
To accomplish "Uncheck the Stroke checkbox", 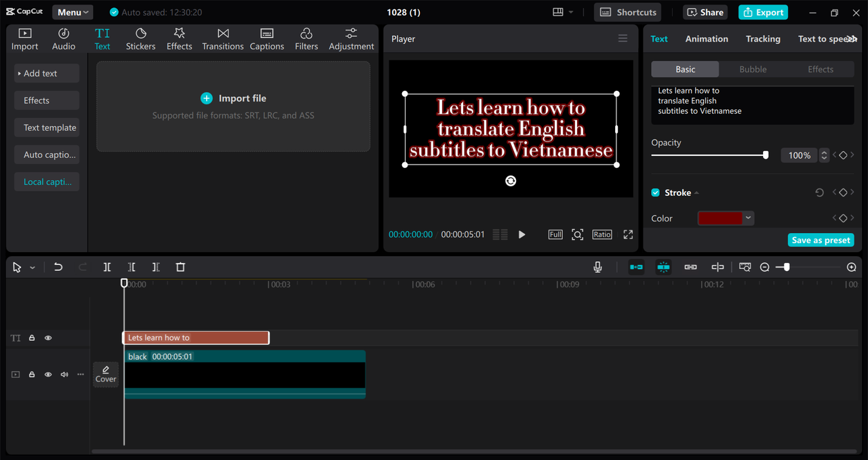I will click(655, 193).
